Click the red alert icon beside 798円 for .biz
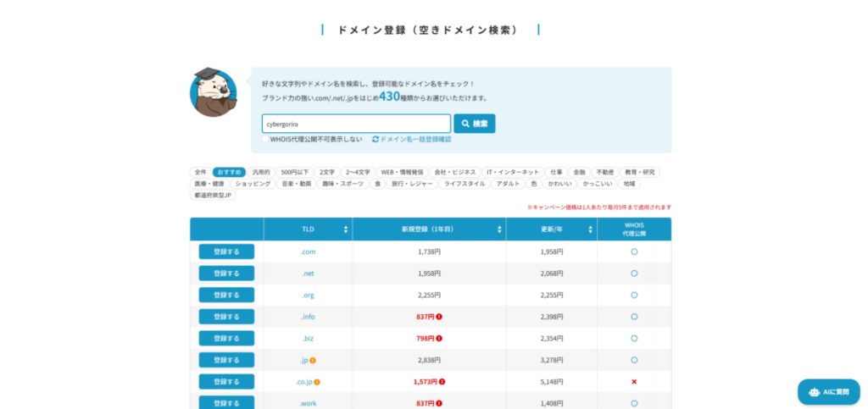The width and height of the screenshot is (868, 409). pos(442,339)
